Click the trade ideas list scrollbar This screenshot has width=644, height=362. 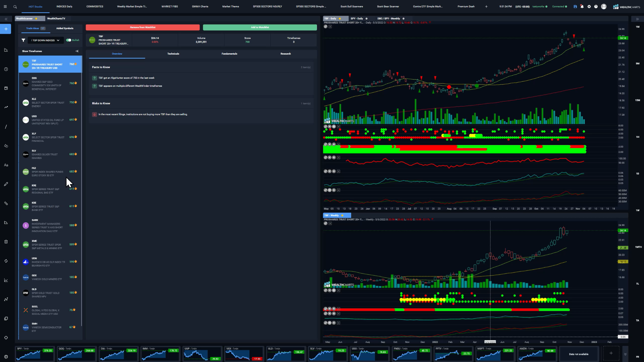[82, 191]
